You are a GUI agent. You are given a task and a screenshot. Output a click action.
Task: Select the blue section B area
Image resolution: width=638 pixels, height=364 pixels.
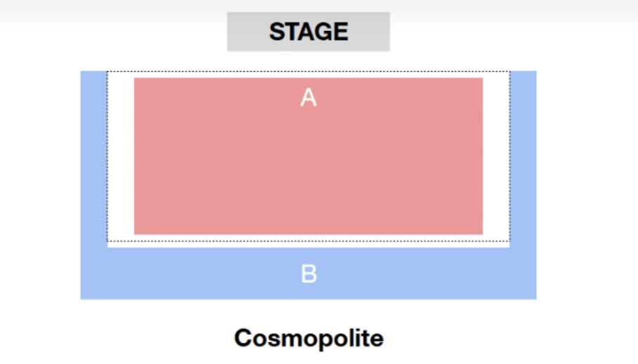pyautogui.click(x=308, y=273)
